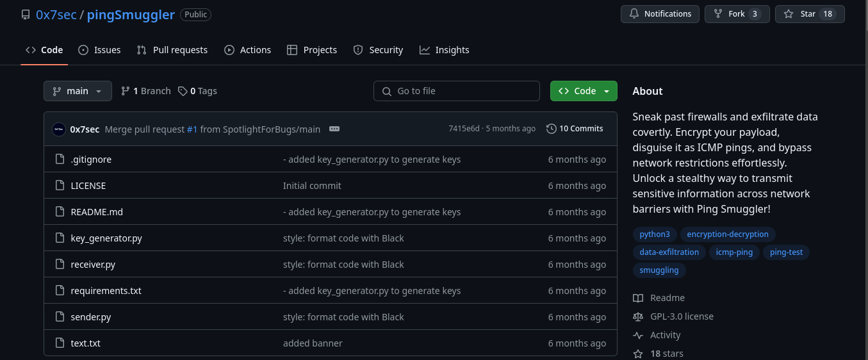The width and height of the screenshot is (868, 360).
Task: Click the Fork icon button
Action: 719,14
